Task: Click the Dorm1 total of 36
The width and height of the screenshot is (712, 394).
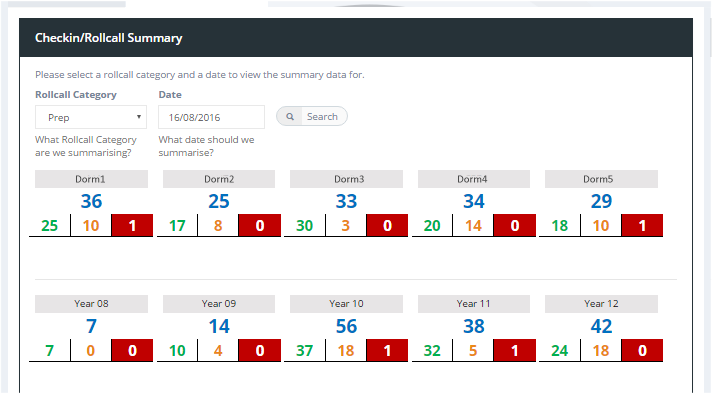Action: (x=91, y=201)
